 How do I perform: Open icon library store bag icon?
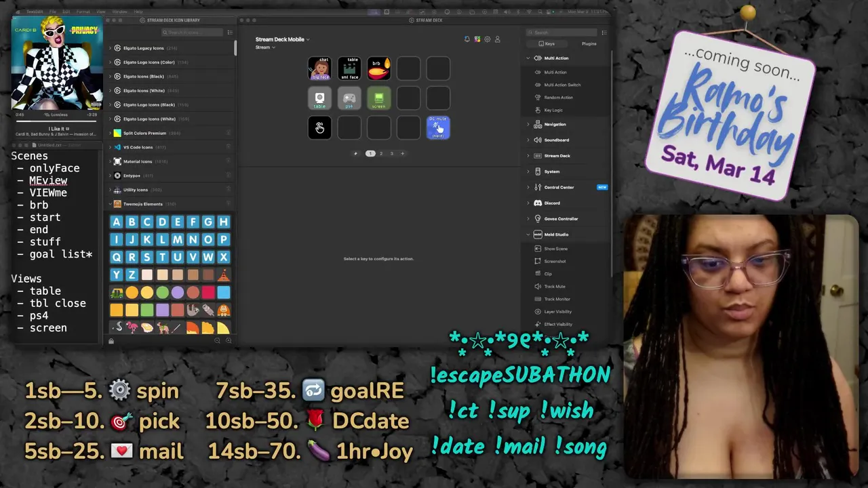click(x=111, y=341)
